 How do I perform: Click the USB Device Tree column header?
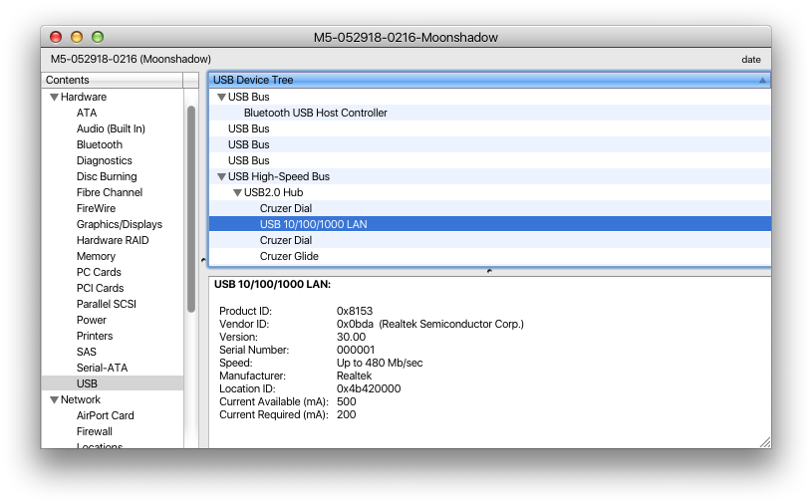(x=478, y=80)
